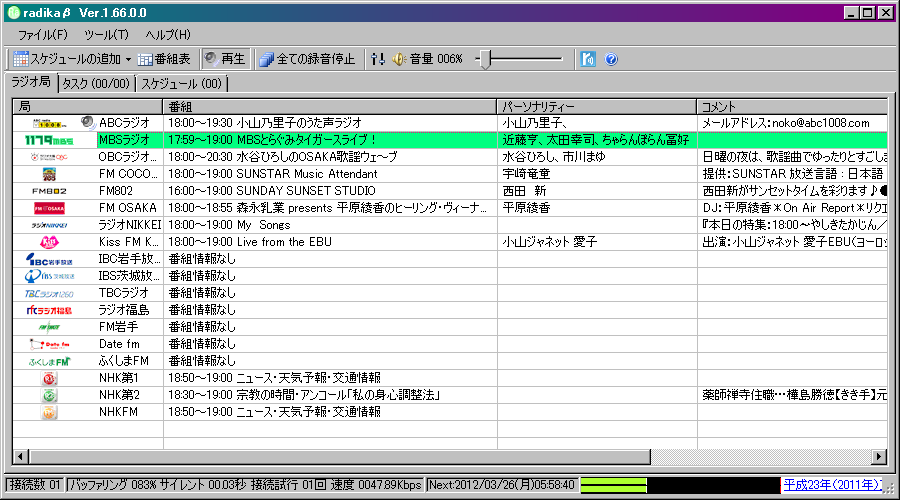This screenshot has height=500, width=900.
Task: Click the ABC Radio station logo
Action: pyautogui.click(x=49, y=123)
